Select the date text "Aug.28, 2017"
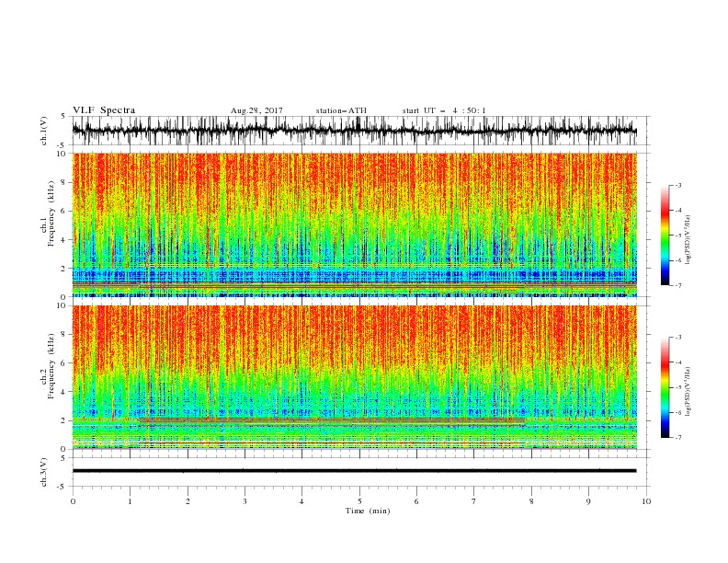728x563 pixels. click(x=256, y=110)
